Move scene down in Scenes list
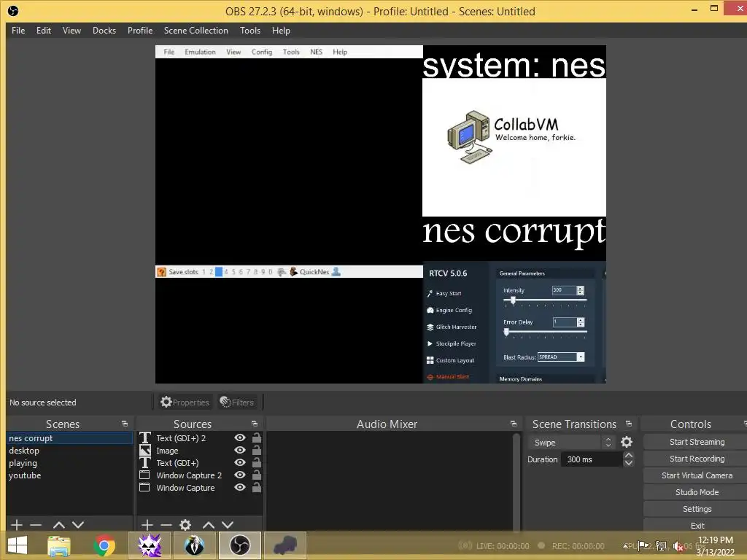Screen dimensions: 747x560 [x=78, y=525]
